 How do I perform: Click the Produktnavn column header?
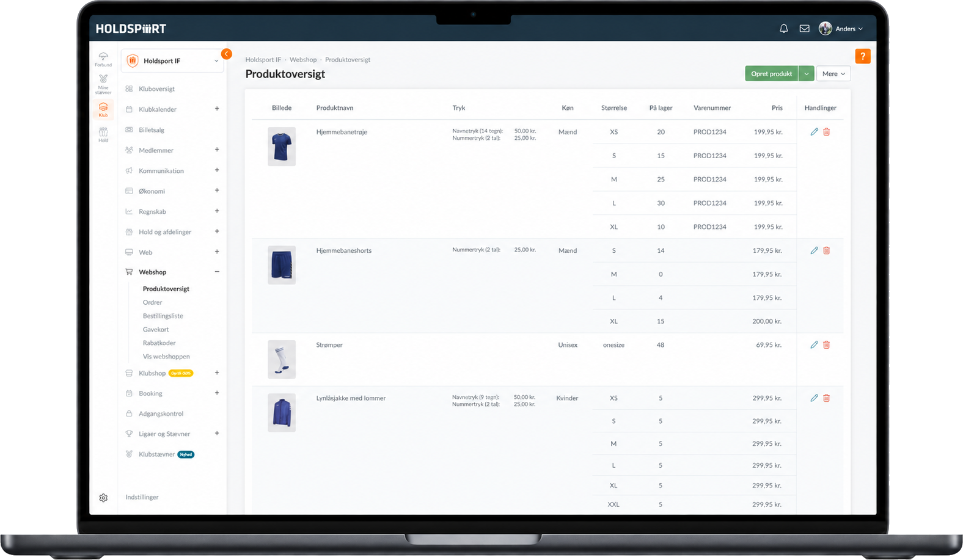coord(335,108)
